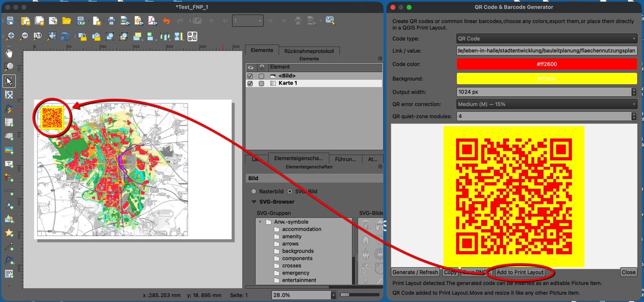Image resolution: width=644 pixels, height=302 pixels.
Task: Collapse the SVG-Browser section
Action: point(254,202)
